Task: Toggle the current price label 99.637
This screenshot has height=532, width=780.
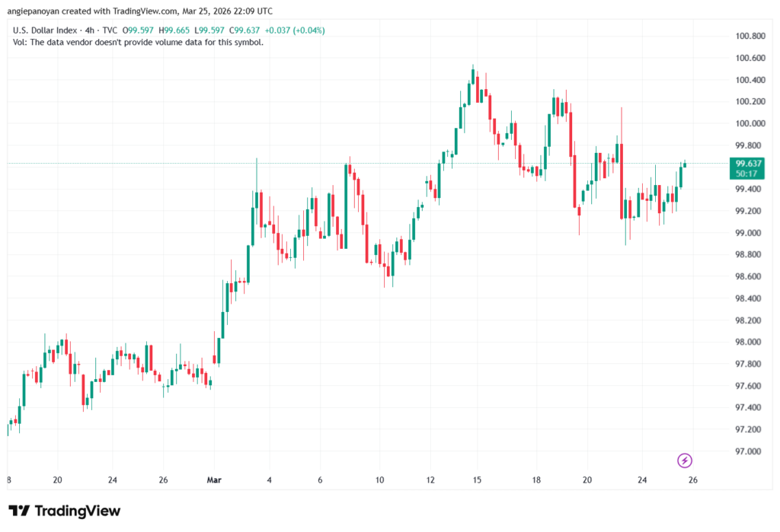Action: pos(747,162)
